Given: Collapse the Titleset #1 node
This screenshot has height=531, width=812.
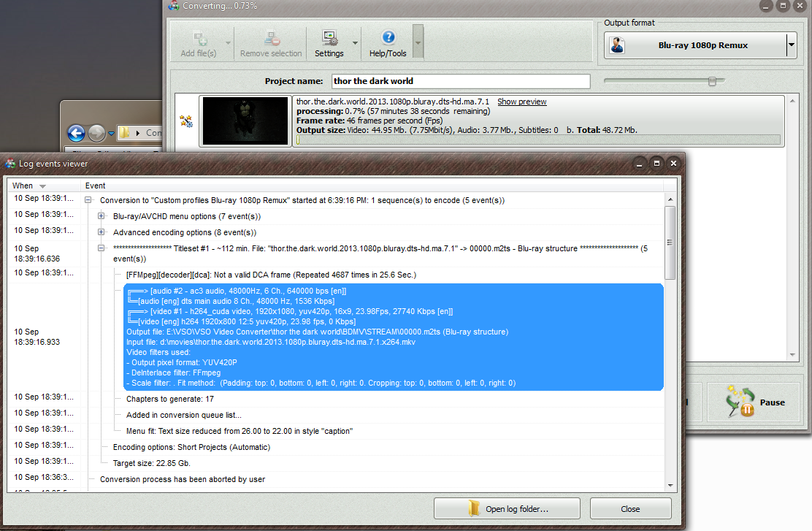Looking at the screenshot, I should [x=101, y=248].
